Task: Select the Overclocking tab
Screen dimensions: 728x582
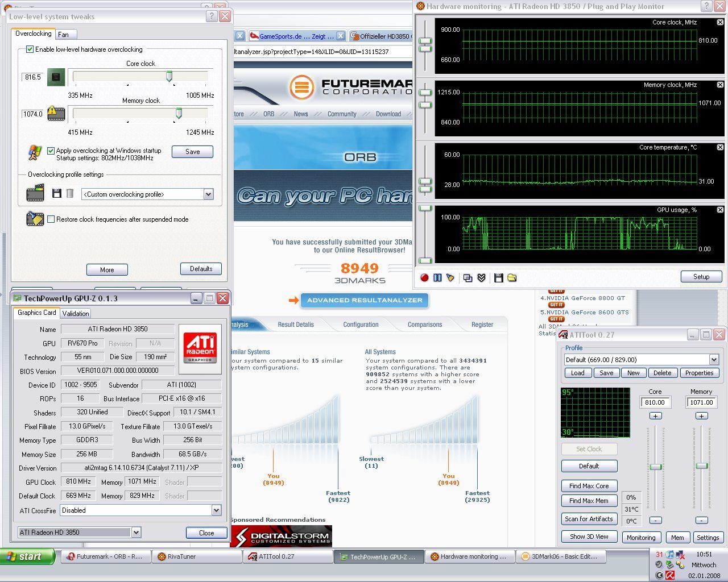Action: pyautogui.click(x=34, y=34)
